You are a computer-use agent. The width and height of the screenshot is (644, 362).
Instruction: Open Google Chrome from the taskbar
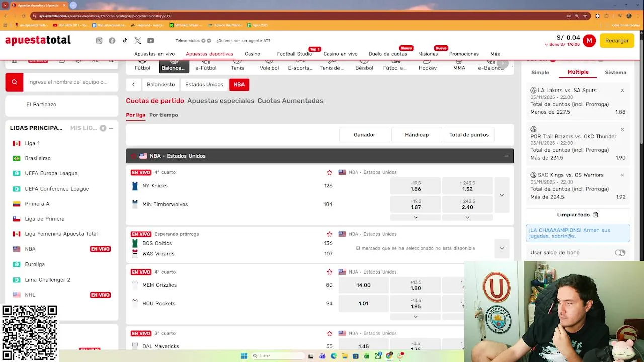click(389, 356)
